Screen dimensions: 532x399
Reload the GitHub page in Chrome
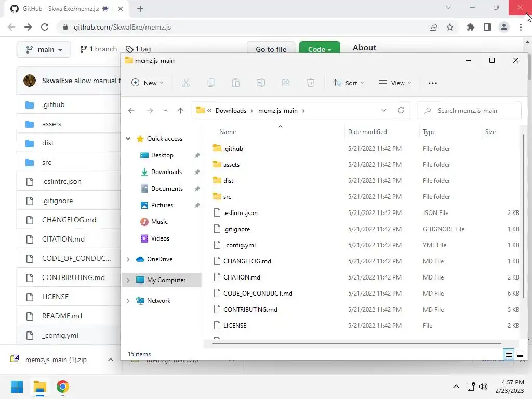coord(45,27)
